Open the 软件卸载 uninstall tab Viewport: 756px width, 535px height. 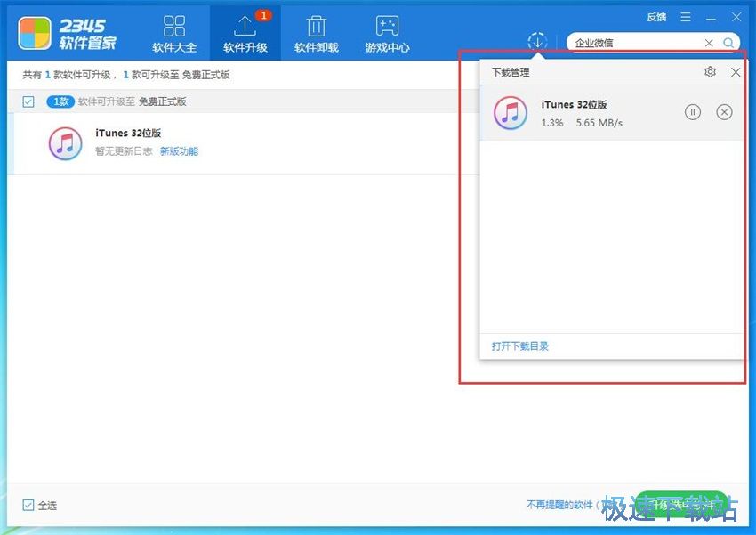pyautogui.click(x=317, y=34)
